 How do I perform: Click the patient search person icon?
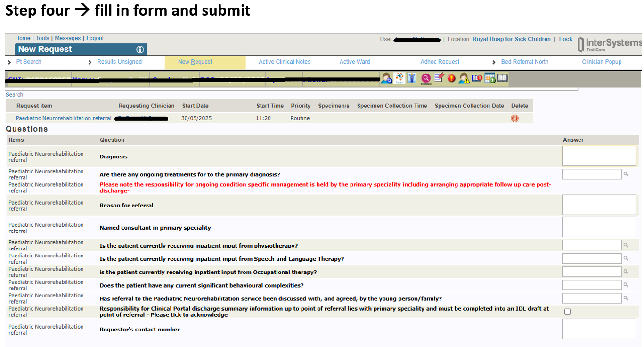[386, 78]
